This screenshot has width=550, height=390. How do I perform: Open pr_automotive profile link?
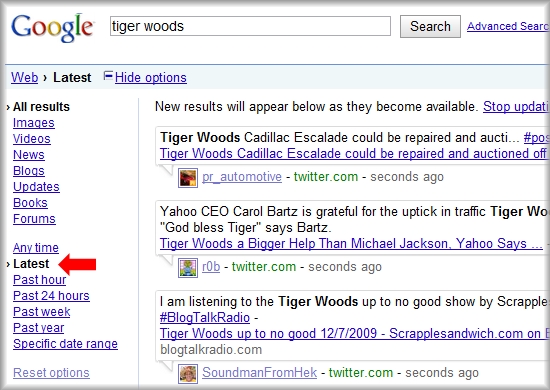click(x=242, y=177)
